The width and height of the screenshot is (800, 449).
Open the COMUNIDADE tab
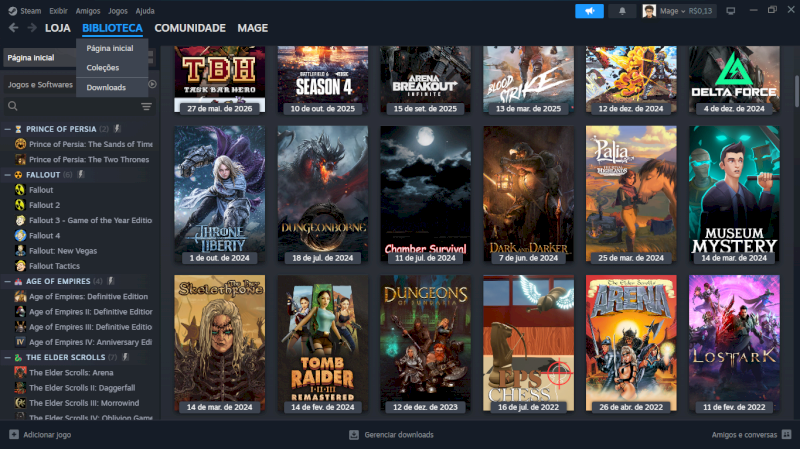pyautogui.click(x=190, y=28)
